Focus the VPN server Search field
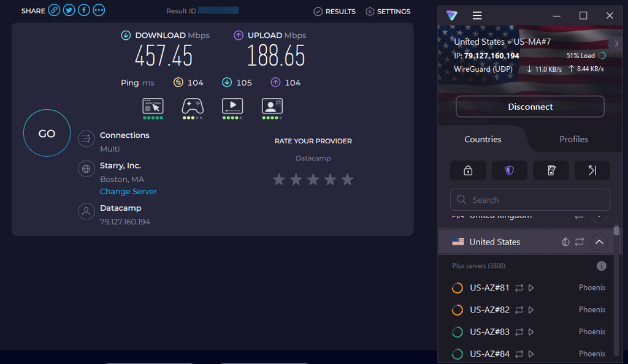The height and width of the screenshot is (364, 628). click(x=530, y=200)
